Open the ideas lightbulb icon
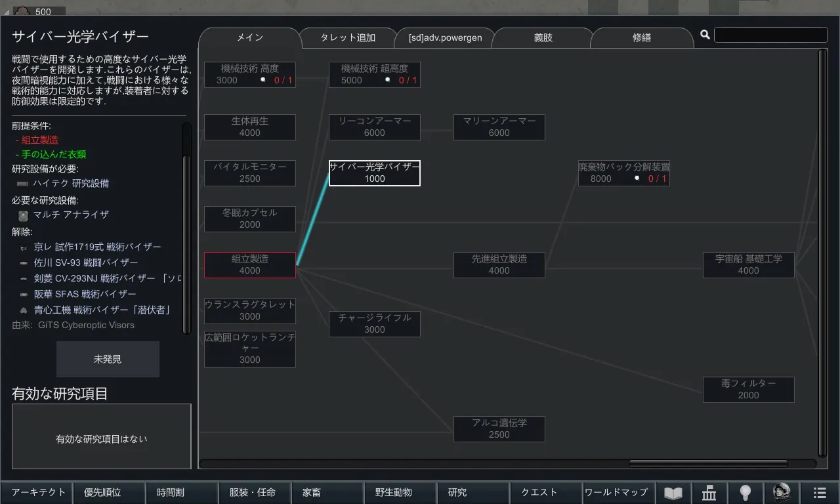 click(745, 493)
